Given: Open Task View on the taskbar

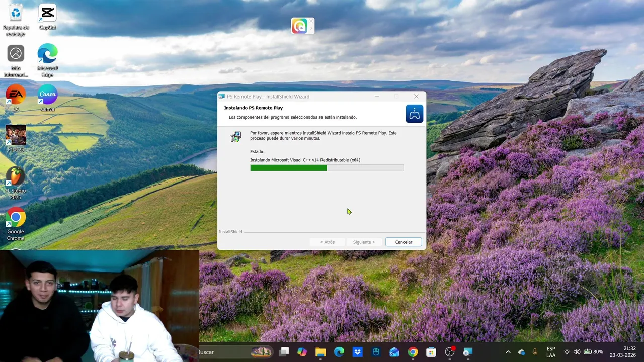Looking at the screenshot, I should [x=284, y=352].
